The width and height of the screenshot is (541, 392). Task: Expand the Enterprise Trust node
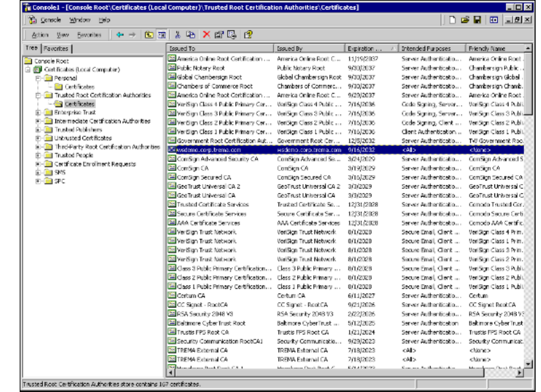(38, 112)
